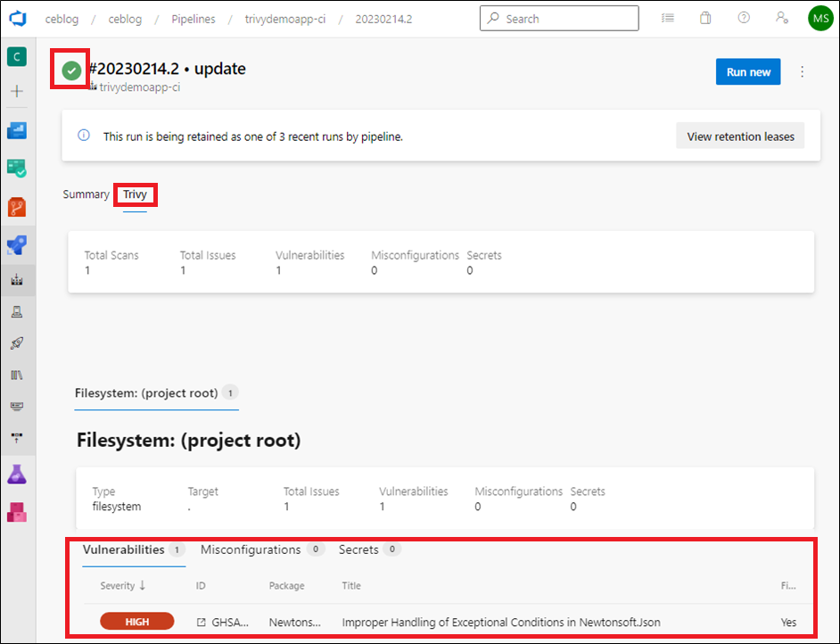Open the Marketplace bag icon
Image resolution: width=840 pixels, height=644 pixels.
pos(705,18)
